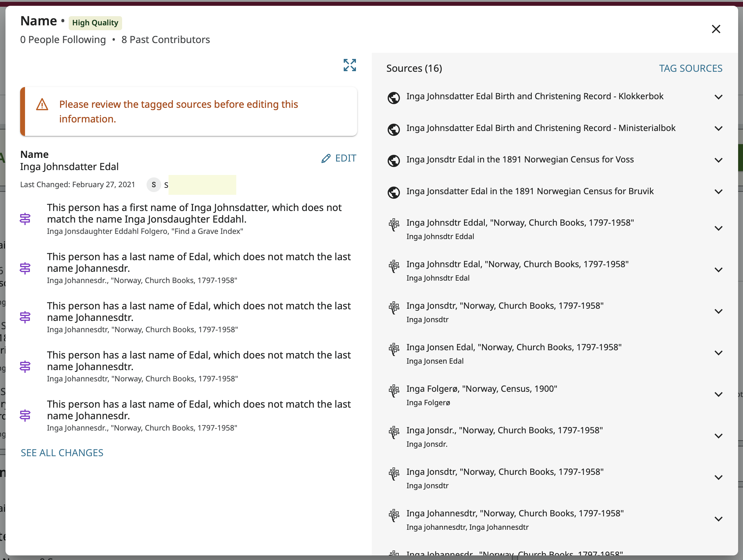743x560 pixels.
Task: Click the warning triangle alert icon
Action: point(42,104)
